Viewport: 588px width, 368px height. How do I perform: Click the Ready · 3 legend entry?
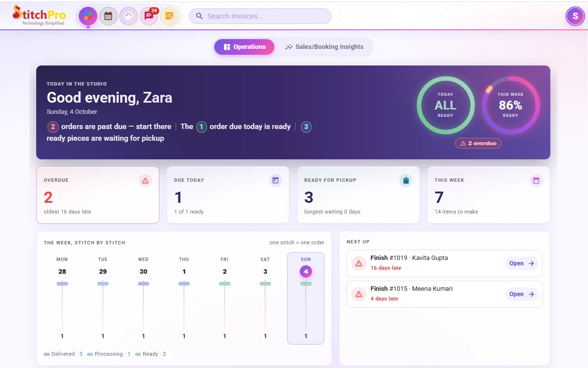tap(151, 354)
